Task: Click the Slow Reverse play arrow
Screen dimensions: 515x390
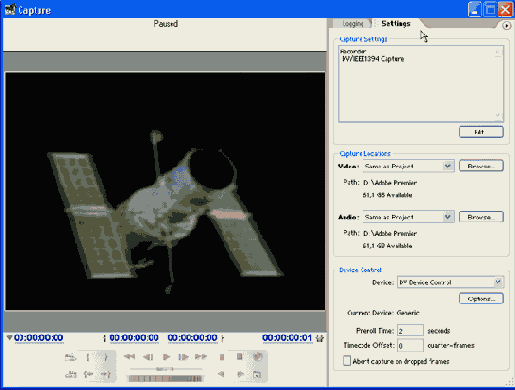Action: click(221, 374)
